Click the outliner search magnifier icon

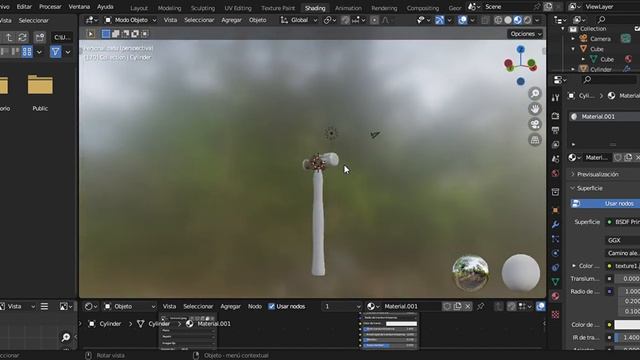tap(601, 20)
